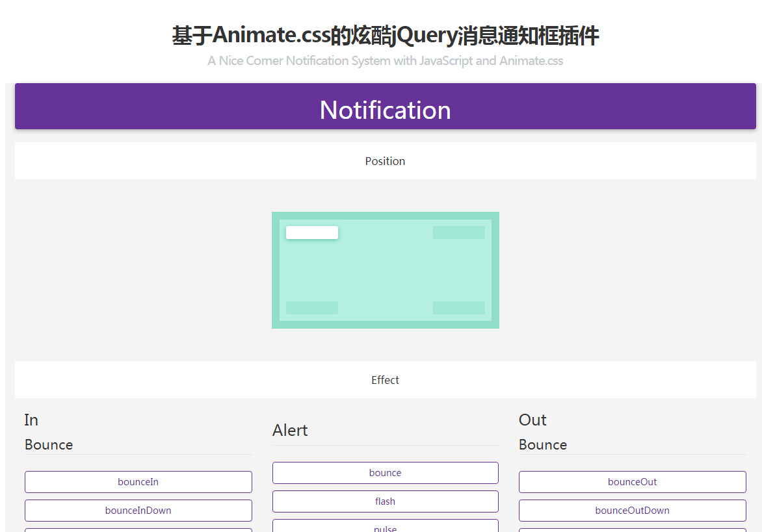Select the top-left notification position
This screenshot has height=532, width=762.
coord(312,233)
